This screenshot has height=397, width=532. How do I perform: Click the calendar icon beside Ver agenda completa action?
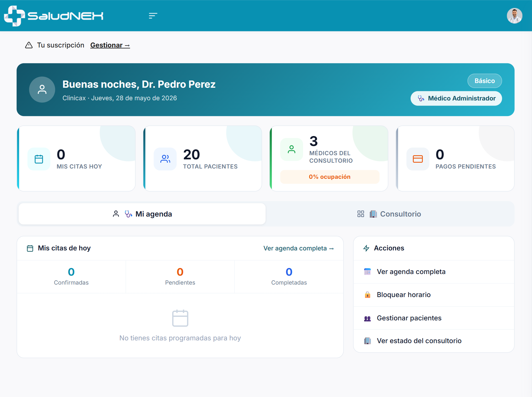click(x=368, y=272)
